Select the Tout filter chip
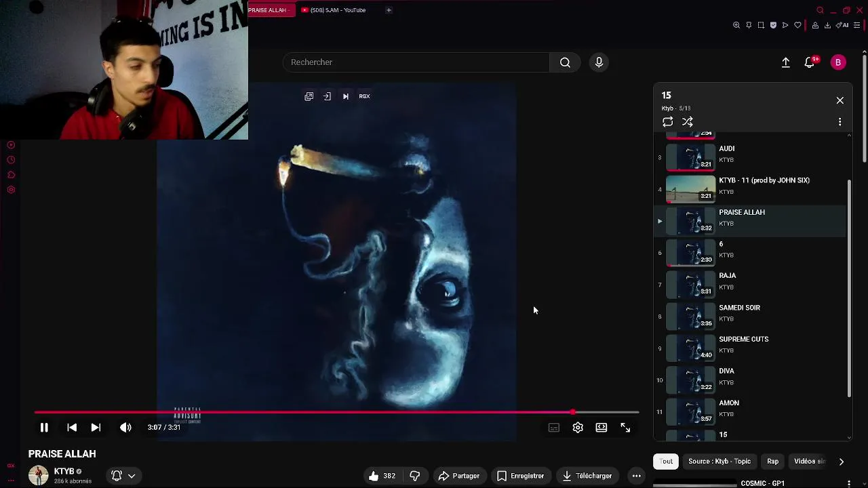Screen dimensions: 868x488 click(x=667, y=462)
